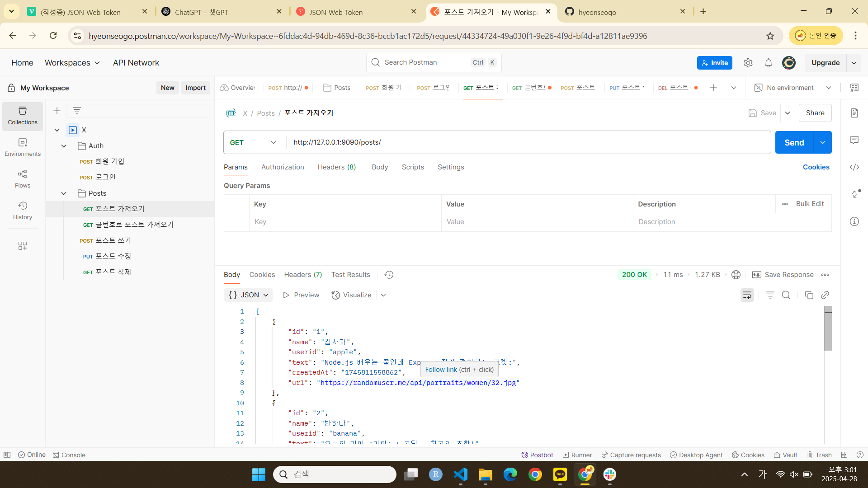Search within the response body
Image resolution: width=868 pixels, height=488 pixels.
(786, 295)
